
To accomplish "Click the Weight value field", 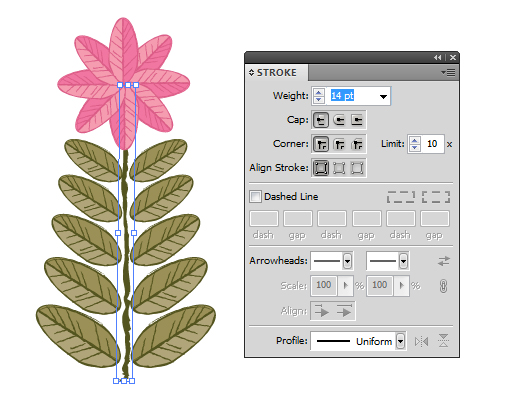I will coord(353,96).
